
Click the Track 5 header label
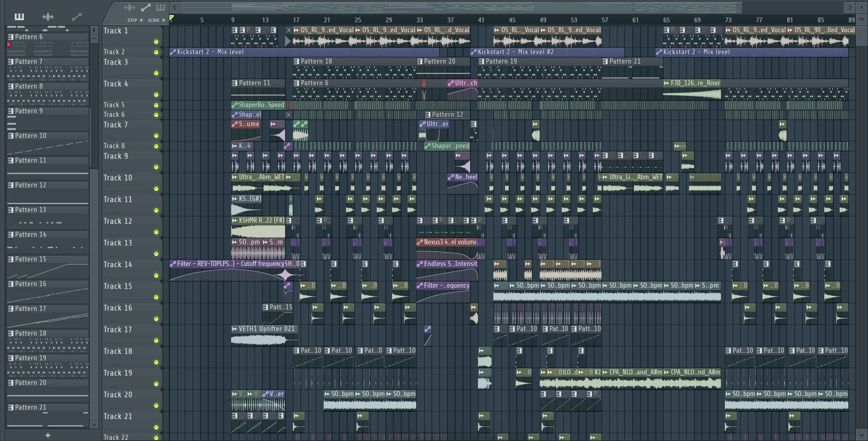coord(114,105)
